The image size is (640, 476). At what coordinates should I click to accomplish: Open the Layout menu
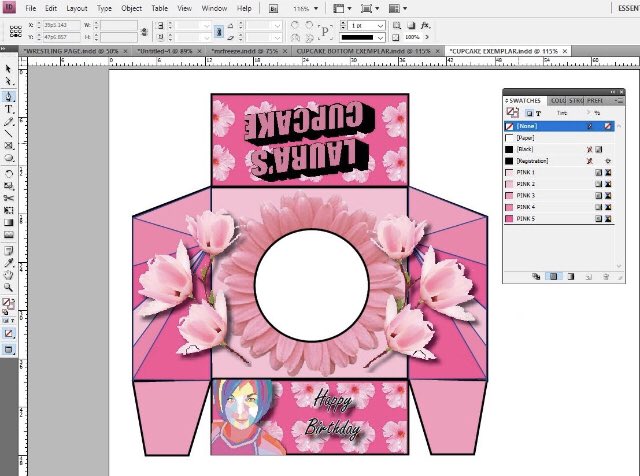coord(77,8)
